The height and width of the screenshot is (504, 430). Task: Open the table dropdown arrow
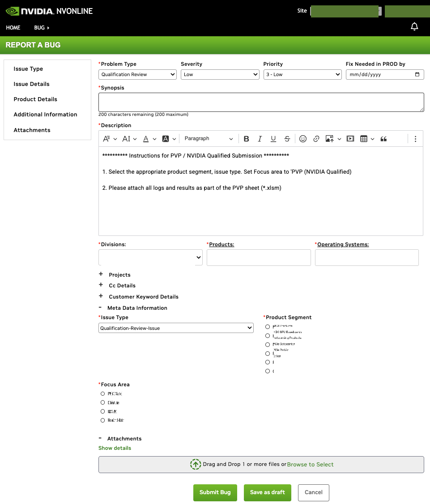pyautogui.click(x=372, y=139)
